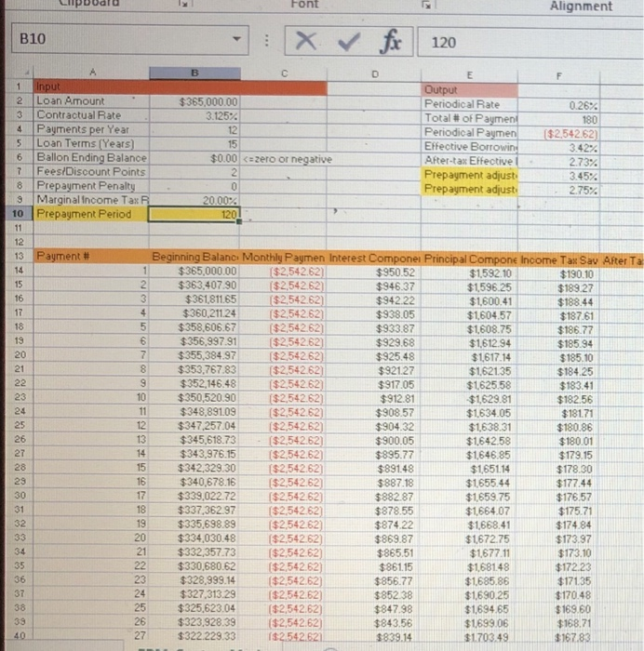This screenshot has height=651, width=644.
Task: Select income tax saving $190.10
Action: click(x=558, y=274)
